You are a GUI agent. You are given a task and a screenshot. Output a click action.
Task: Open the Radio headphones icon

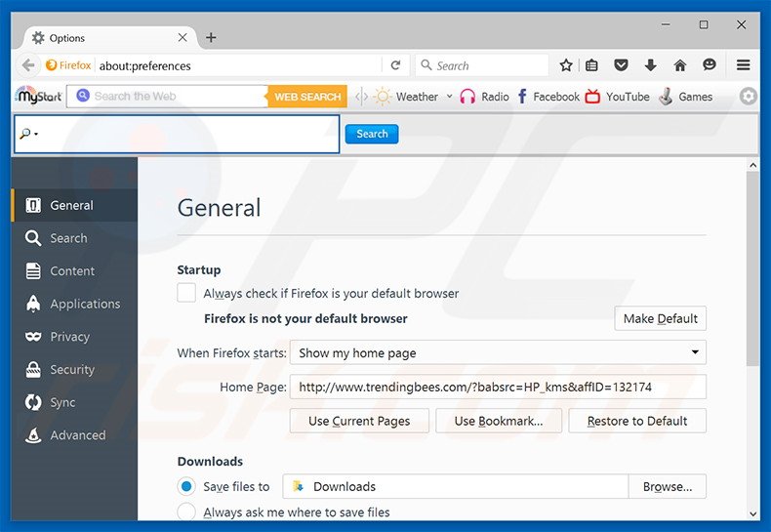point(467,97)
